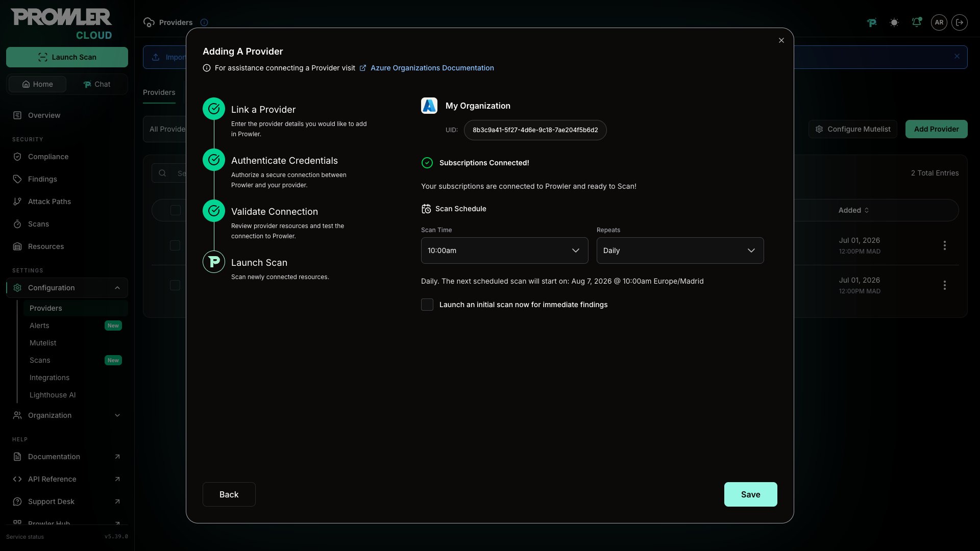Toggle select-all checkbox in providers table
This screenshot has height=551, width=980.
point(175,210)
